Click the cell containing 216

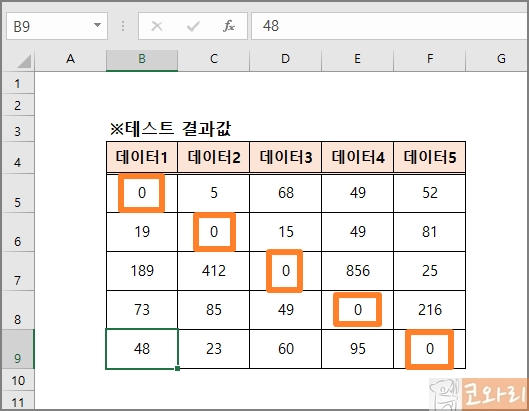point(429,310)
